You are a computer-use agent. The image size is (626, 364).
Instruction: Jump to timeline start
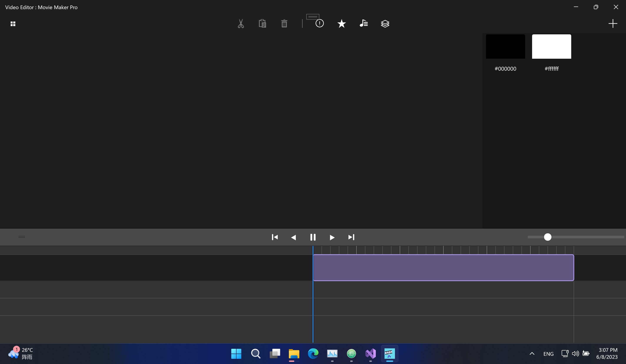tap(275, 237)
